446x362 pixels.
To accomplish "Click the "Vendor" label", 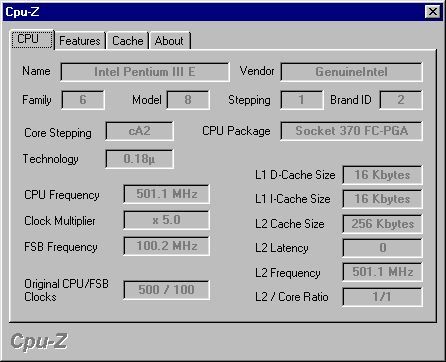I will (x=257, y=71).
